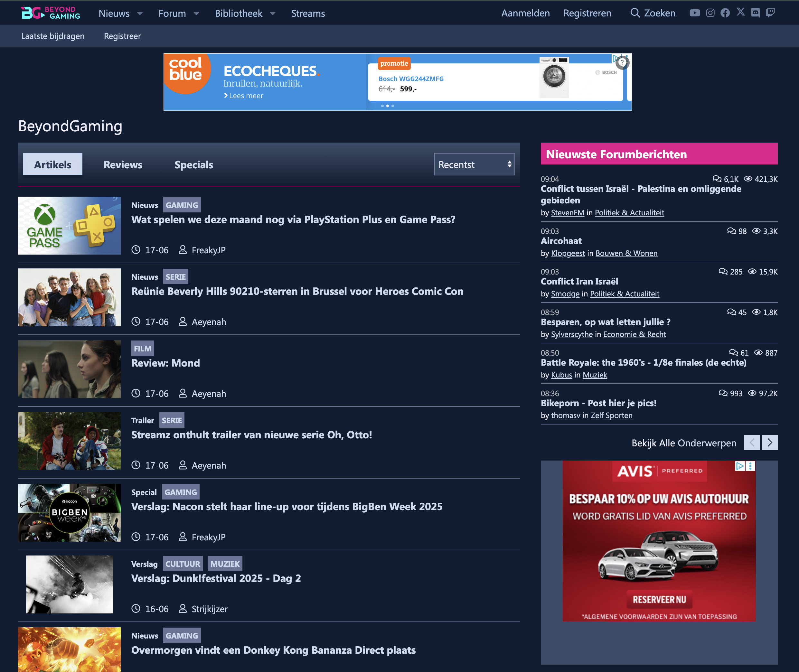Open Nacon BigBen Week 2025 article

tap(287, 507)
